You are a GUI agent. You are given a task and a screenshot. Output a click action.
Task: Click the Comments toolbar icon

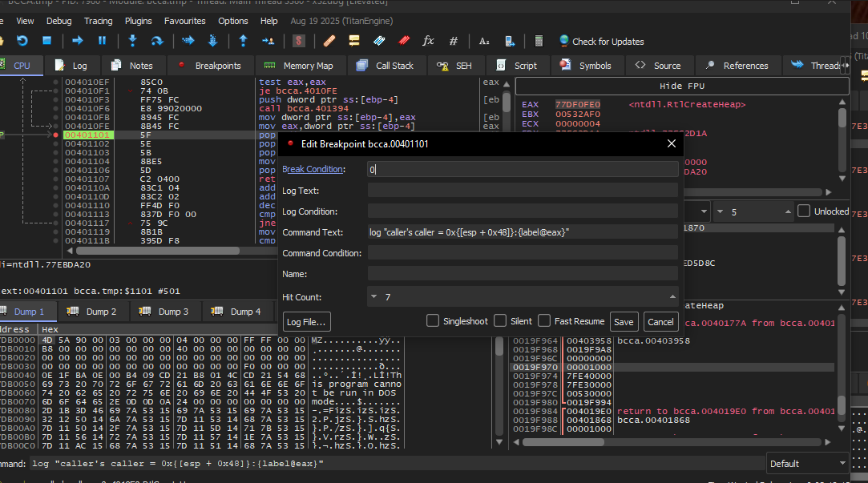[x=354, y=40]
